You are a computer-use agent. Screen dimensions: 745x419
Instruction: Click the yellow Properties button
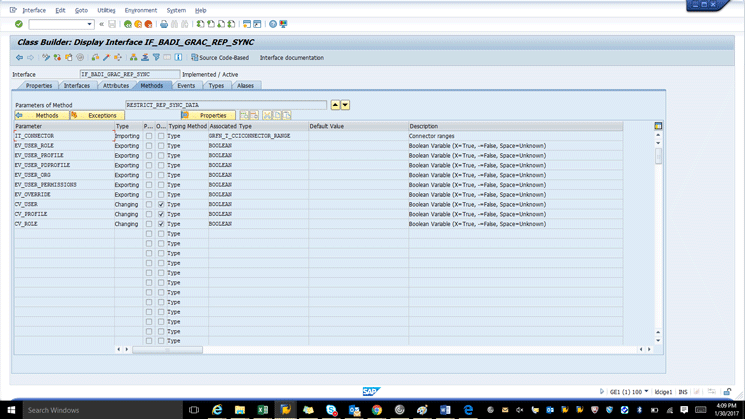click(208, 115)
